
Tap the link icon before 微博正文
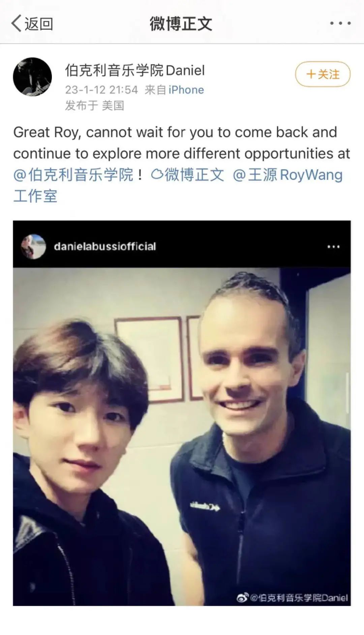coord(157,174)
